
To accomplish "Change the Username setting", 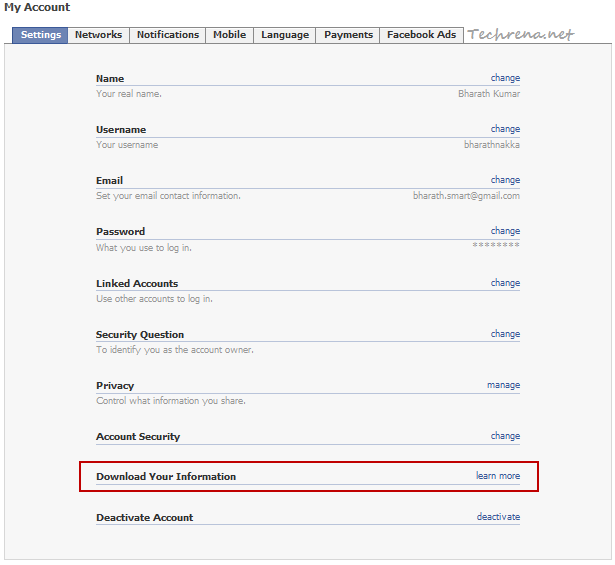I will coord(505,129).
